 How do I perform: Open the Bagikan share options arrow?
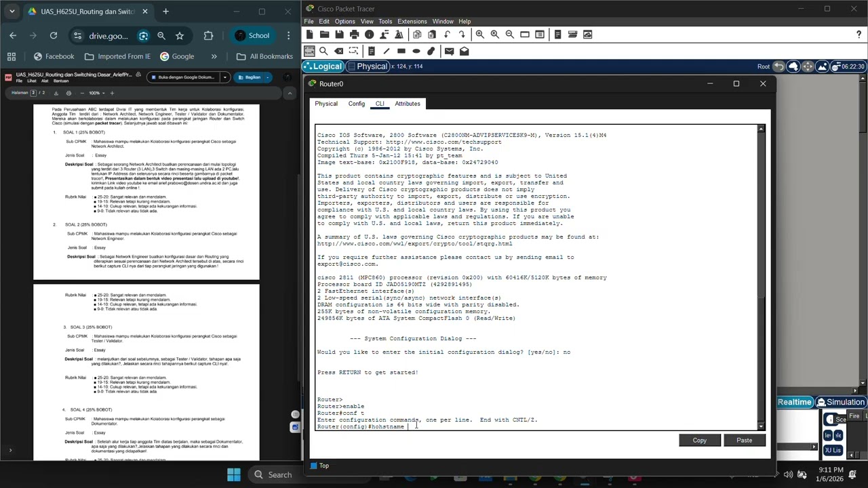coord(268,77)
